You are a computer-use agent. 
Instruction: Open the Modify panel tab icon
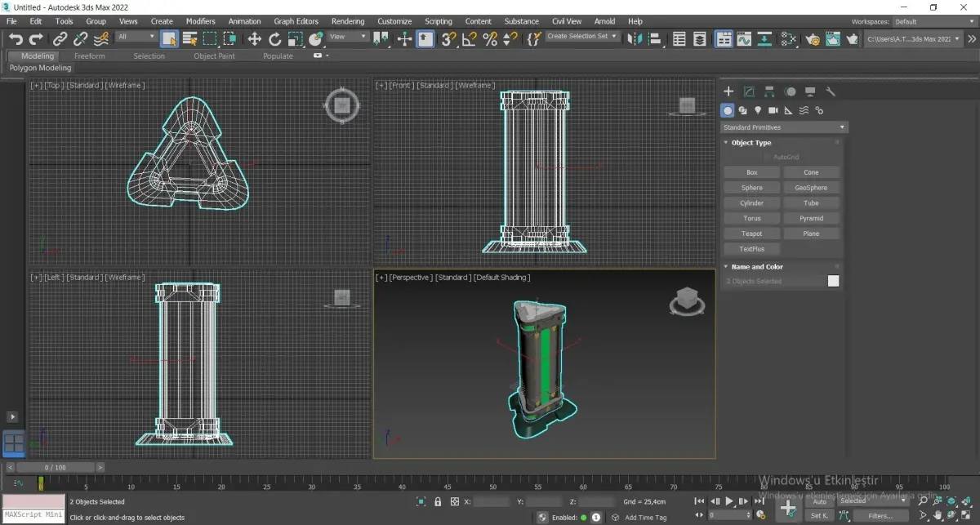point(749,91)
